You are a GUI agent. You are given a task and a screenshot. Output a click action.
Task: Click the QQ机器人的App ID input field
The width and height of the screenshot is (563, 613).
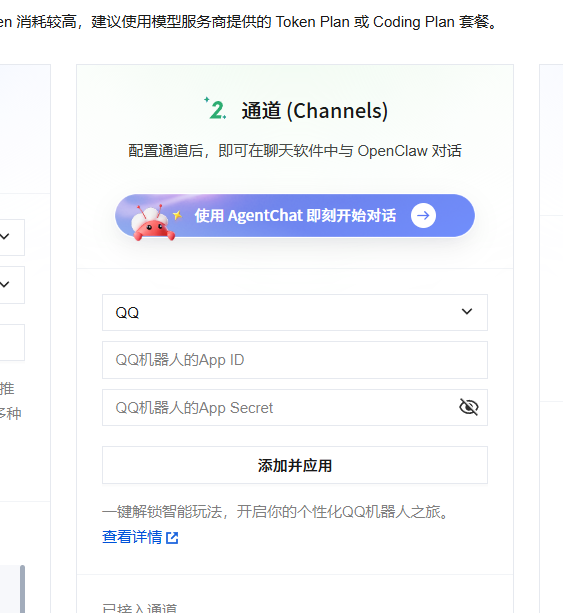pyautogui.click(x=295, y=360)
